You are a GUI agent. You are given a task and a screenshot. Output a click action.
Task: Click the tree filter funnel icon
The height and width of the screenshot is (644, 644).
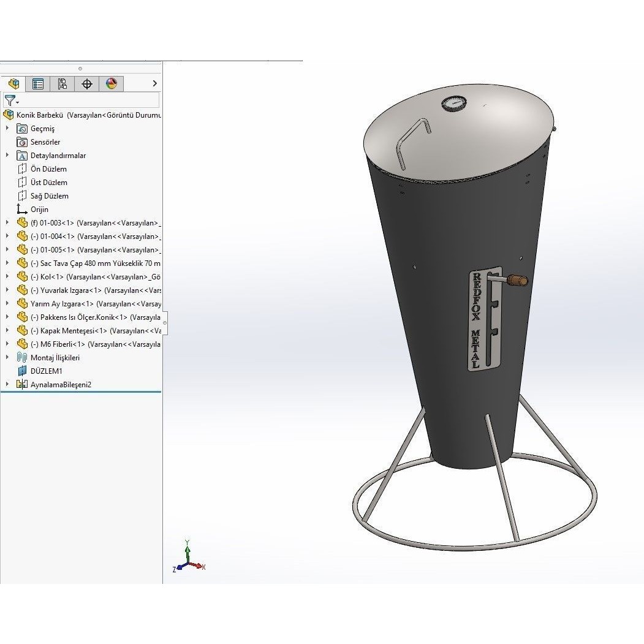10,100
